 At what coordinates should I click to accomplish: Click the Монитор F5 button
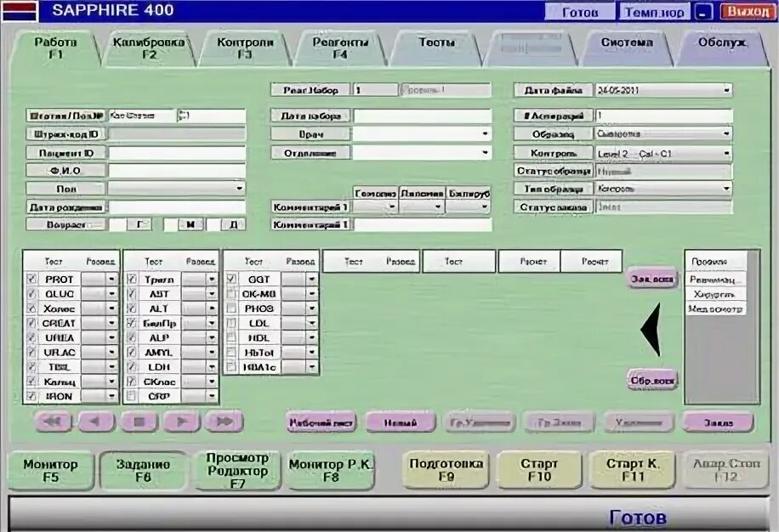coord(51,471)
